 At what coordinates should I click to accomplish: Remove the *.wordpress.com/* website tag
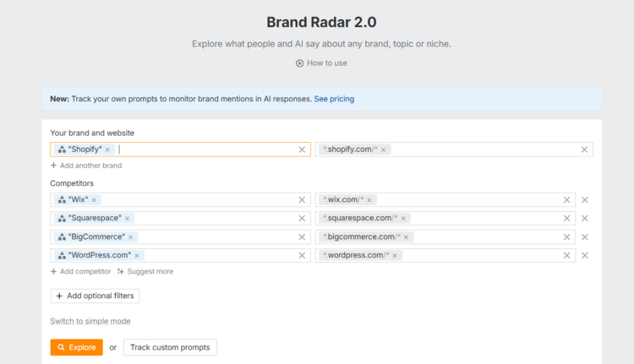[395, 256]
